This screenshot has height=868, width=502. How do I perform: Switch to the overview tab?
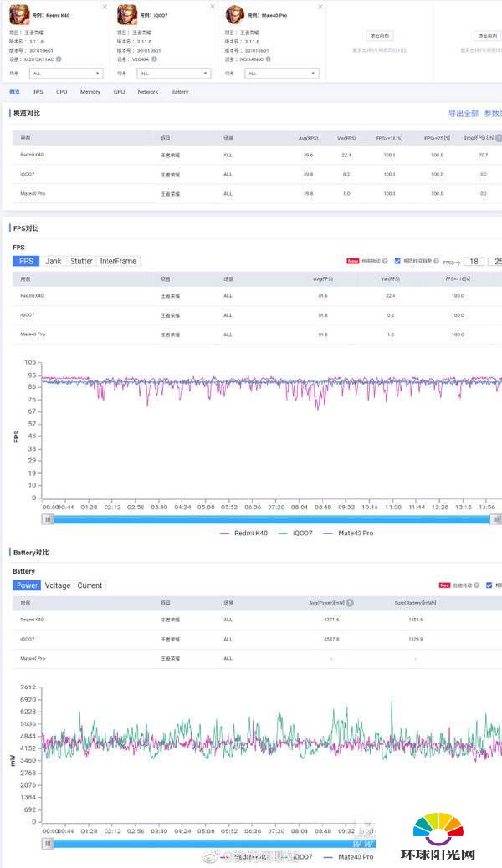point(14,92)
